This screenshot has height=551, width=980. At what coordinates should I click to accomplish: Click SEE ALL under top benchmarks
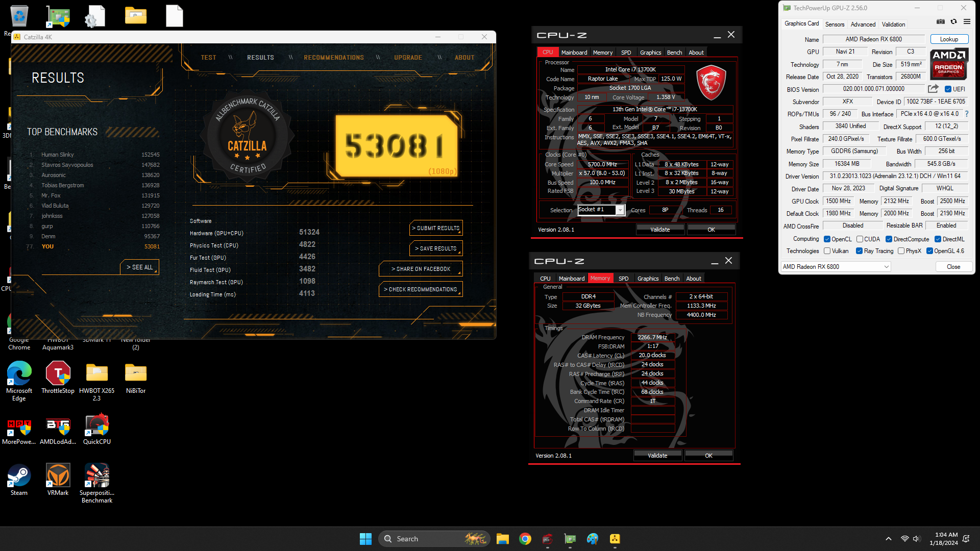pyautogui.click(x=139, y=267)
